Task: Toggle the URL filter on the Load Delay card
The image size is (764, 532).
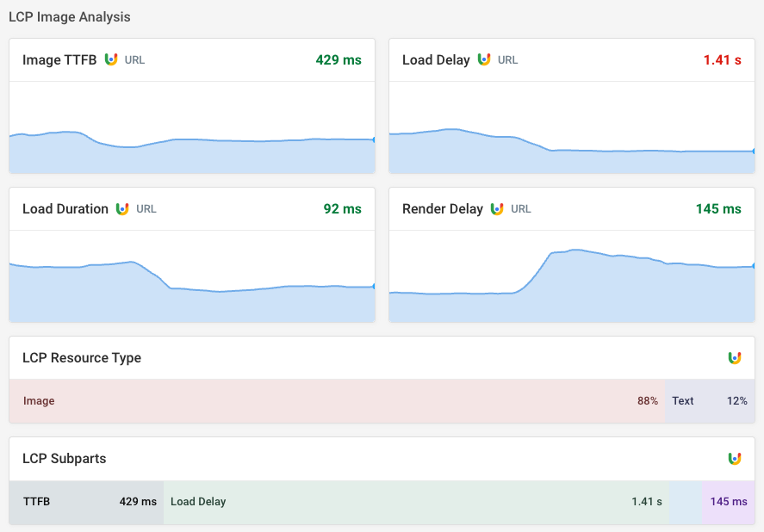Action: pos(507,60)
